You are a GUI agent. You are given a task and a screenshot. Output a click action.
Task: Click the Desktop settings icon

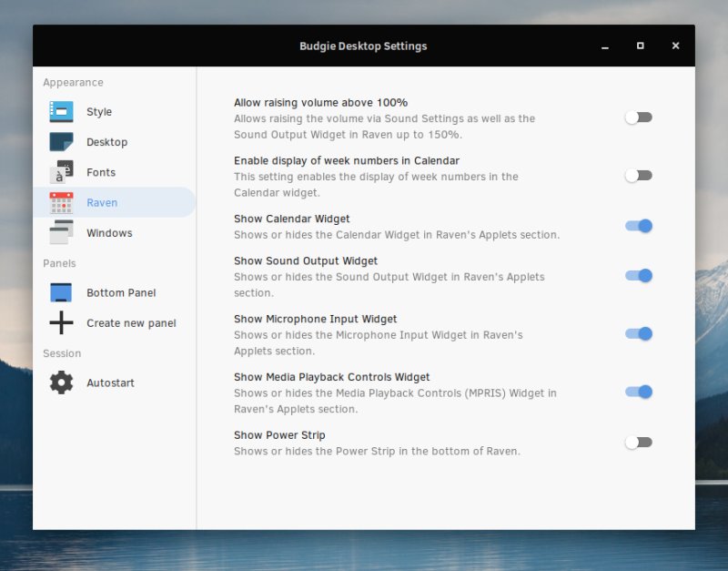[60, 142]
